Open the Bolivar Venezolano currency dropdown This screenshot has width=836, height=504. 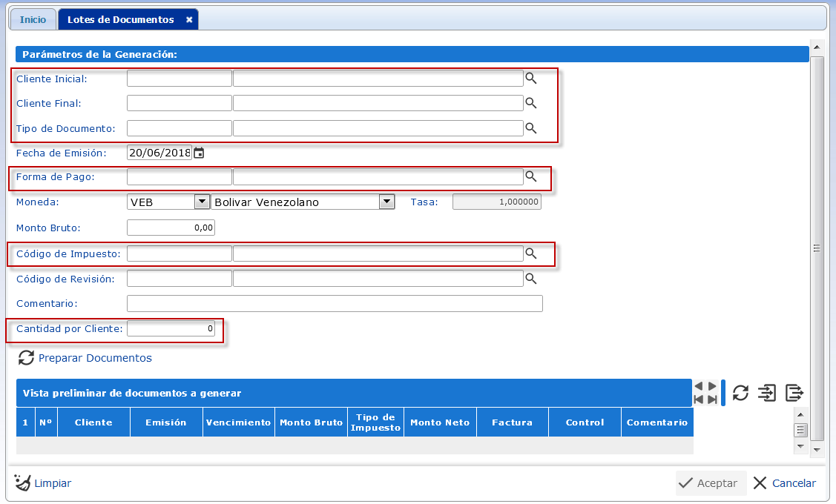386,202
